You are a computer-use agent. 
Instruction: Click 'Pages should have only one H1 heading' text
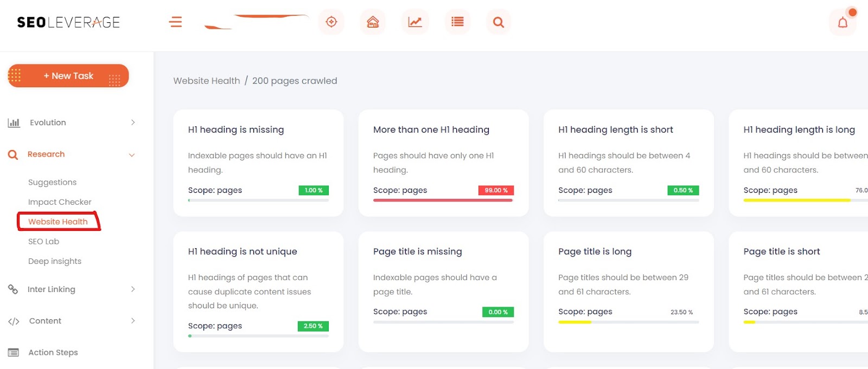click(433, 163)
